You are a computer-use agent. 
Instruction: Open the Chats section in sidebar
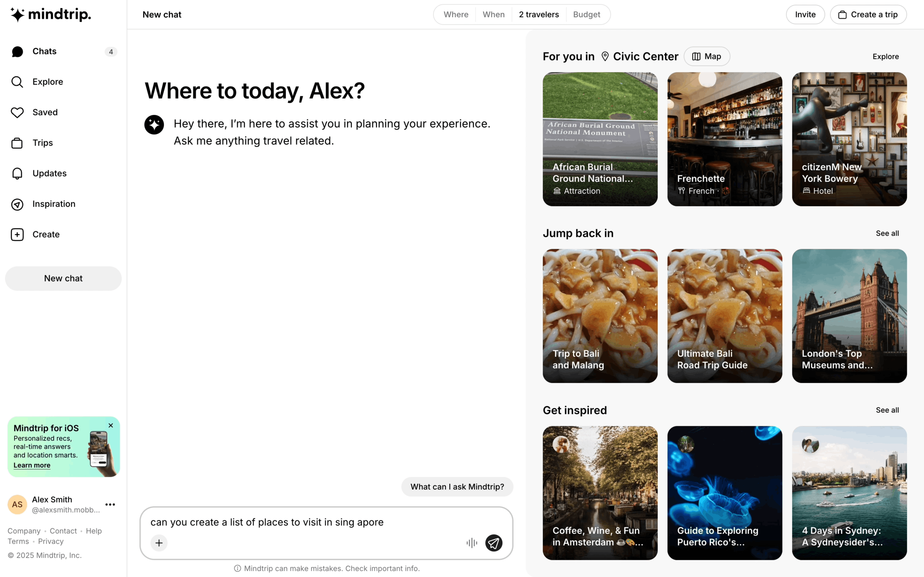44,52
